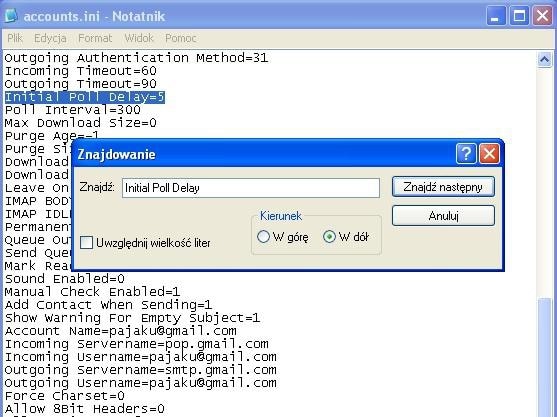Click the Znajdź search text field
This screenshot has width=557, height=417.
[251, 188]
